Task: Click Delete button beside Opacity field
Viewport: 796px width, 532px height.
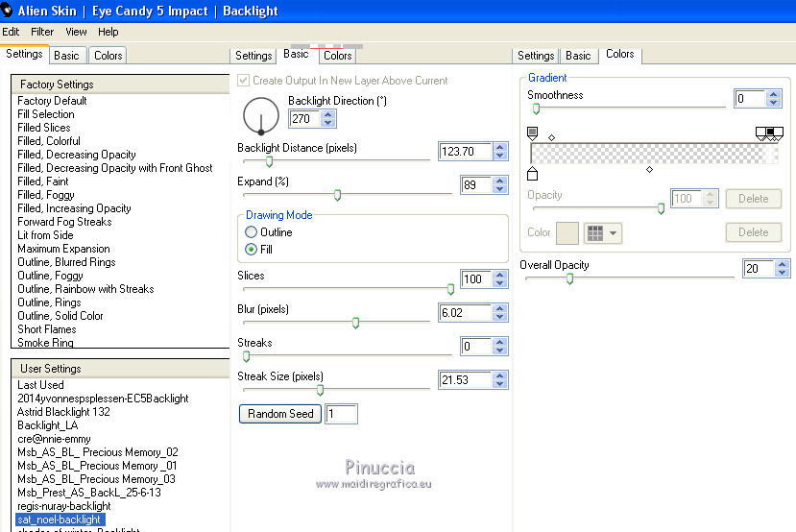Action: coord(754,199)
